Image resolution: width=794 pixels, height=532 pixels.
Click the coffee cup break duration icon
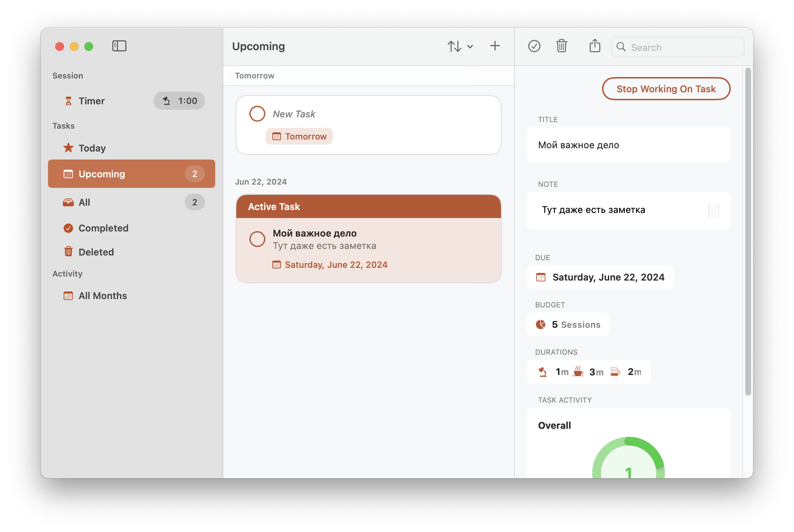[x=578, y=371]
